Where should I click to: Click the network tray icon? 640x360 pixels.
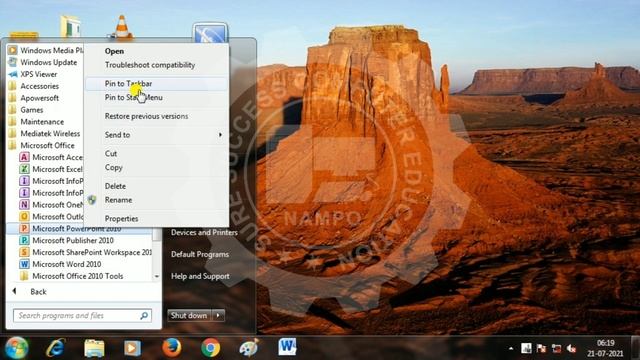556,348
